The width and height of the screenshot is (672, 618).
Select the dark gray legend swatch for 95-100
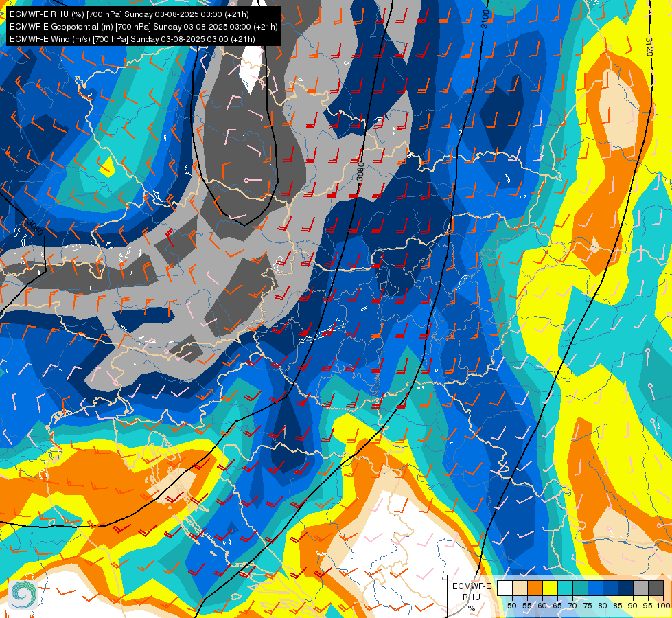(x=656, y=588)
